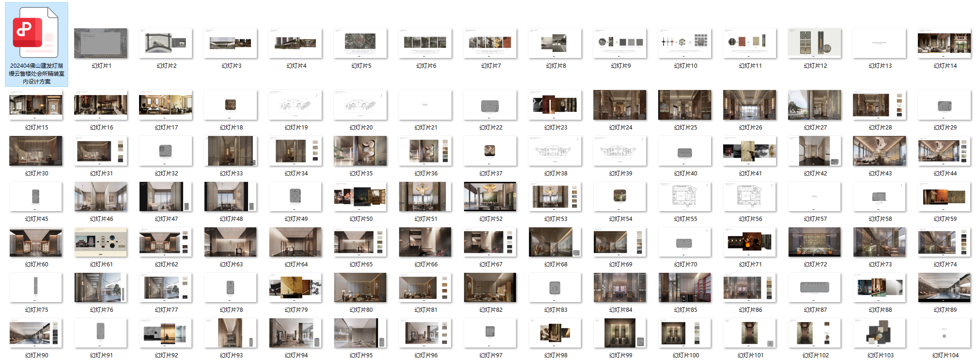The width and height of the screenshot is (980, 361).
Task: Open the 幻灯片76 courtyard thumbnail
Action: [101, 287]
